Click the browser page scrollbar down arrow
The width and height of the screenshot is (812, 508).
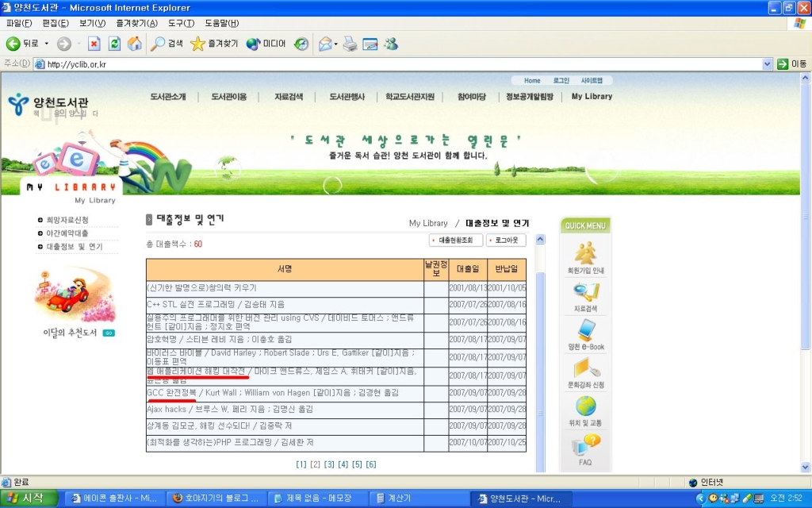click(806, 467)
